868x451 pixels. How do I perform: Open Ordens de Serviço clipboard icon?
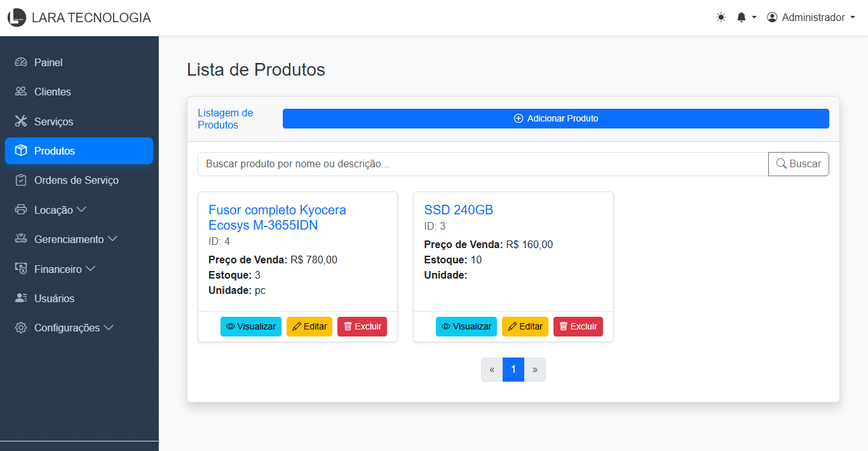click(21, 180)
